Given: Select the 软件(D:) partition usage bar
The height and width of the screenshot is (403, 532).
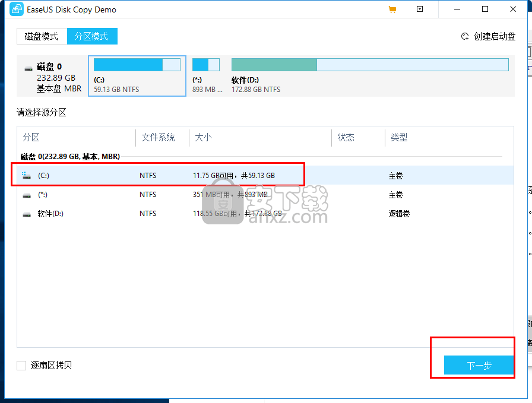Looking at the screenshot, I should 370,65.
